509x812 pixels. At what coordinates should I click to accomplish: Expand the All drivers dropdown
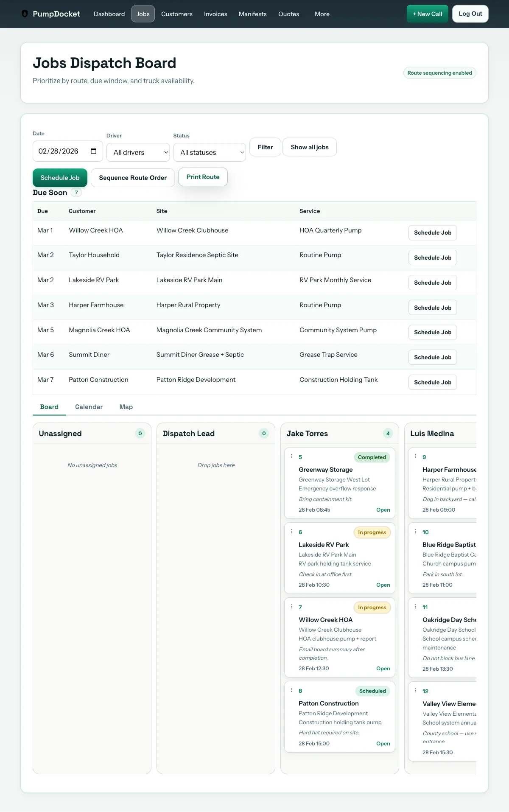[138, 152]
